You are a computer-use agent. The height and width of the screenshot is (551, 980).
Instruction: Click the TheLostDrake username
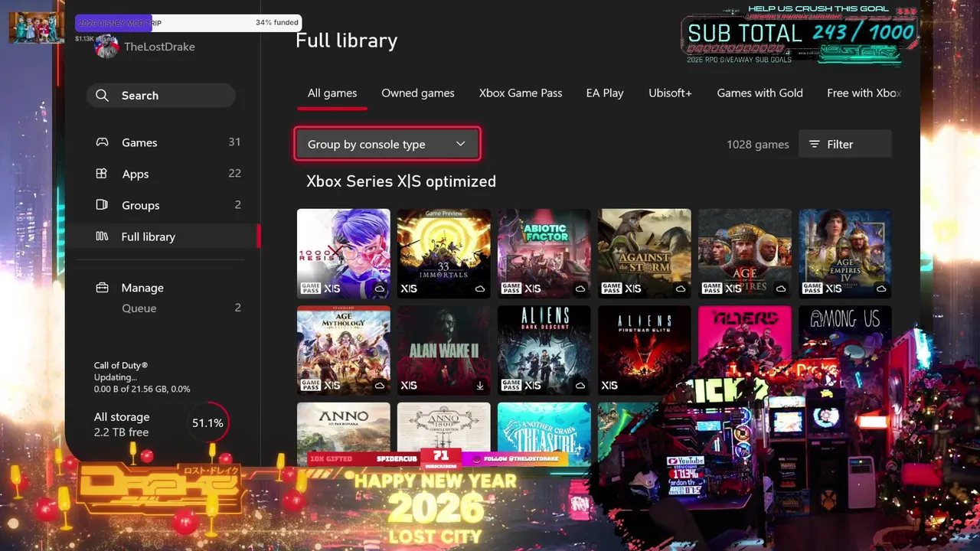(159, 47)
